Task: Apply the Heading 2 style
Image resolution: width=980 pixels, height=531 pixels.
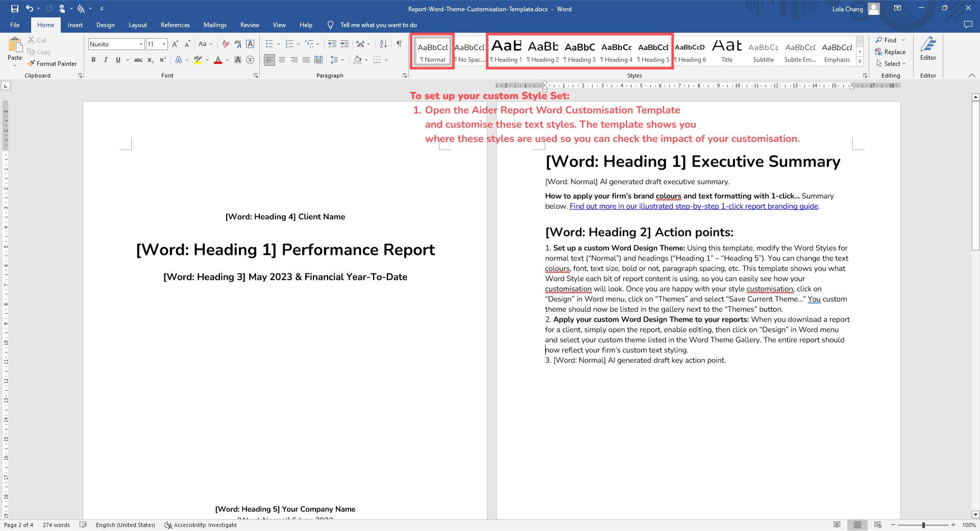Action: pyautogui.click(x=543, y=51)
